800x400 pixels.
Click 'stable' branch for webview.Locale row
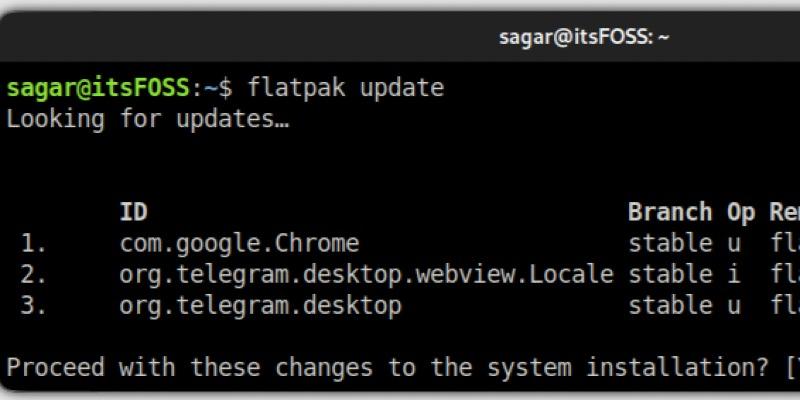670,274
